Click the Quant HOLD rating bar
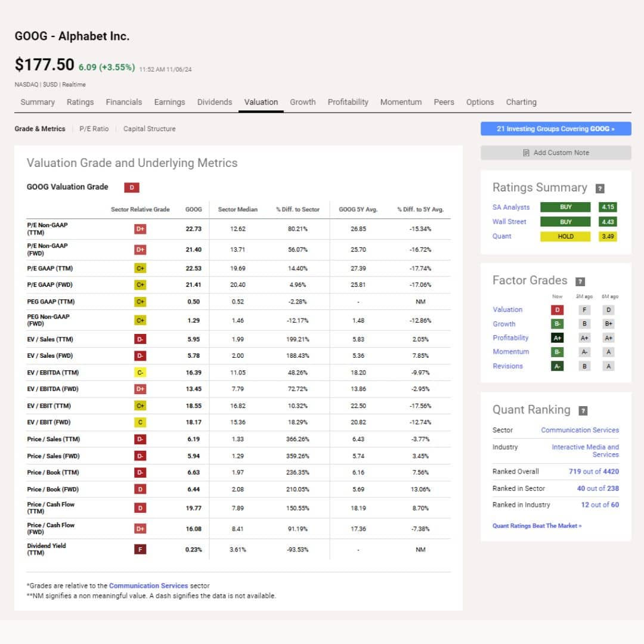Image resolution: width=644 pixels, height=644 pixels. click(565, 236)
